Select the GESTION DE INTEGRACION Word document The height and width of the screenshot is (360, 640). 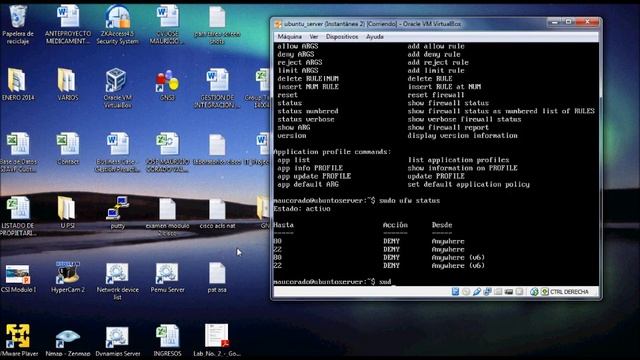(x=217, y=88)
